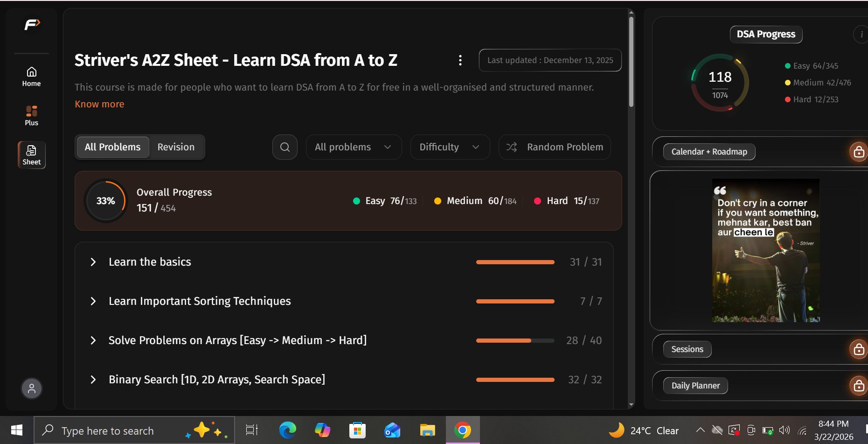Expand the Learn the basics section chevron
This screenshot has height=444, width=868.
pos(93,262)
